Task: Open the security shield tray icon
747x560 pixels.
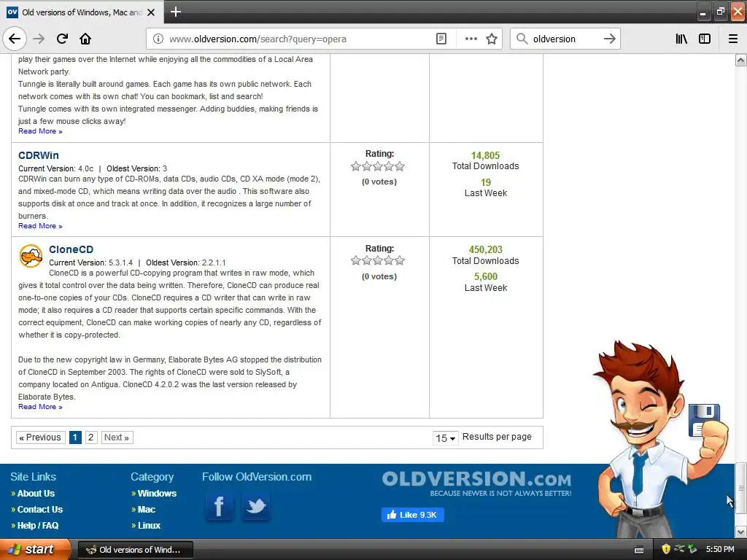Action: [666, 549]
